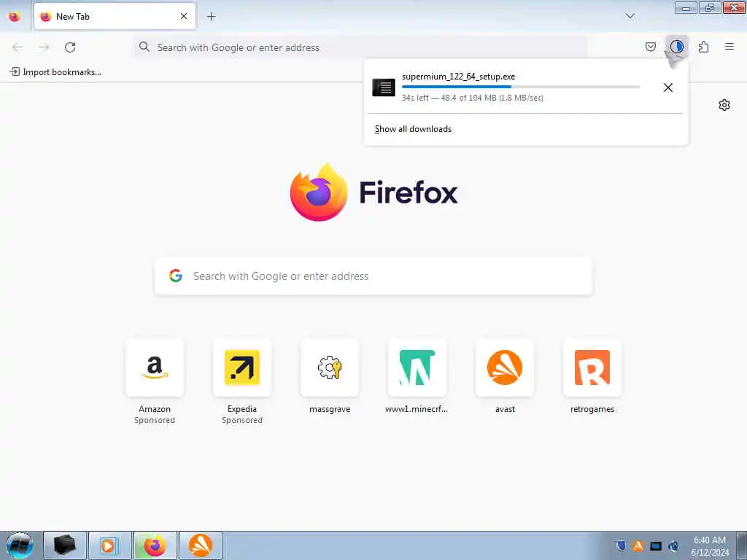Open the clock showing 6:40 AM

pyautogui.click(x=710, y=545)
